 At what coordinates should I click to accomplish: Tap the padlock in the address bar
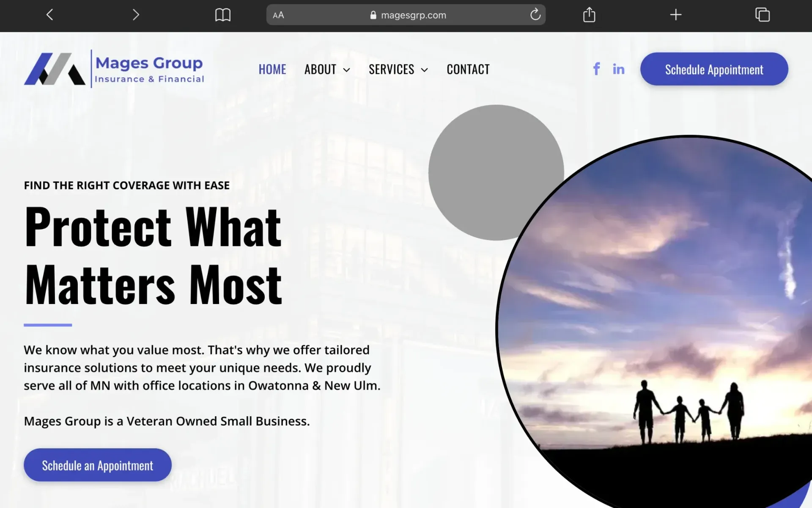[x=373, y=15]
